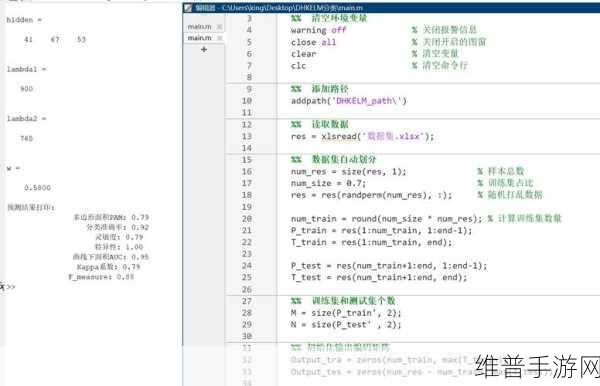The height and width of the screenshot is (386, 600).
Task: Click the randperm(num_res) code line
Action: tap(371, 195)
